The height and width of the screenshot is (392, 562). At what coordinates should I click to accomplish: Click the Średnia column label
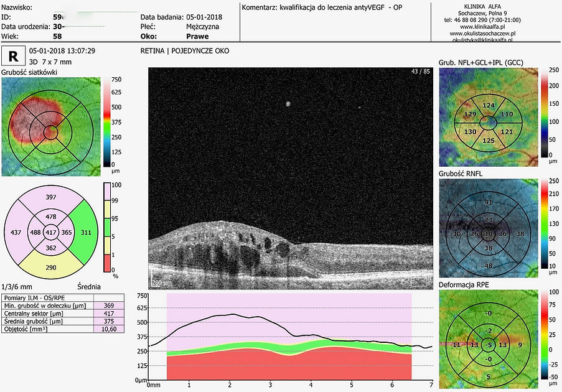coord(89,287)
